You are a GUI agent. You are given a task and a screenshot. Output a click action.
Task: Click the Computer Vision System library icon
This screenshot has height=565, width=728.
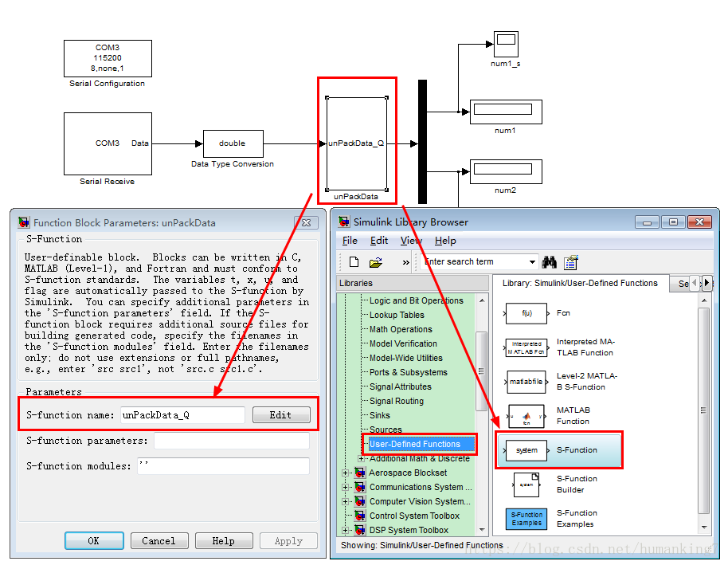[360, 502]
